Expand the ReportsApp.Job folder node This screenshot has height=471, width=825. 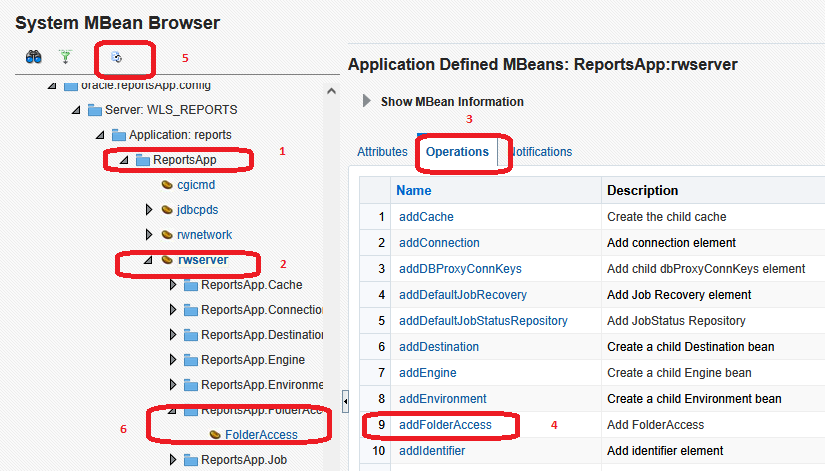tap(173, 460)
